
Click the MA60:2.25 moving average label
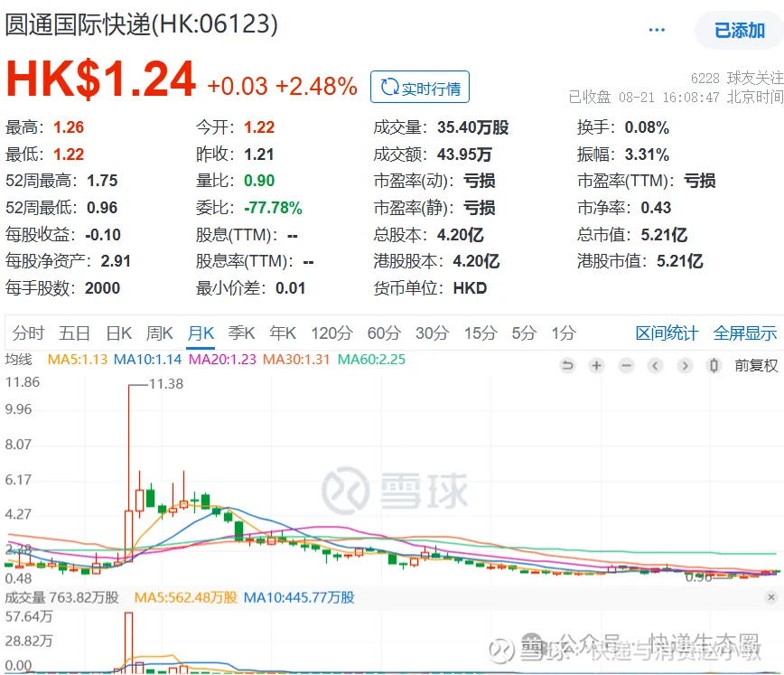point(371,360)
